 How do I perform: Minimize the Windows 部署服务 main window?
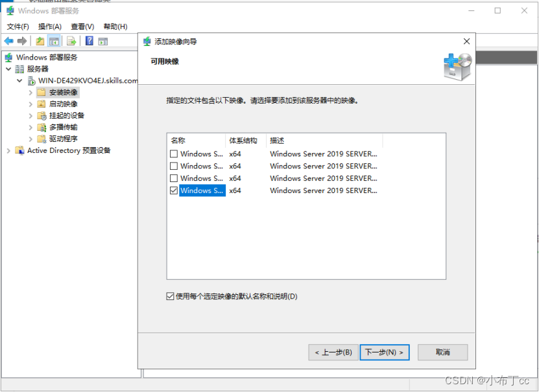click(x=472, y=11)
